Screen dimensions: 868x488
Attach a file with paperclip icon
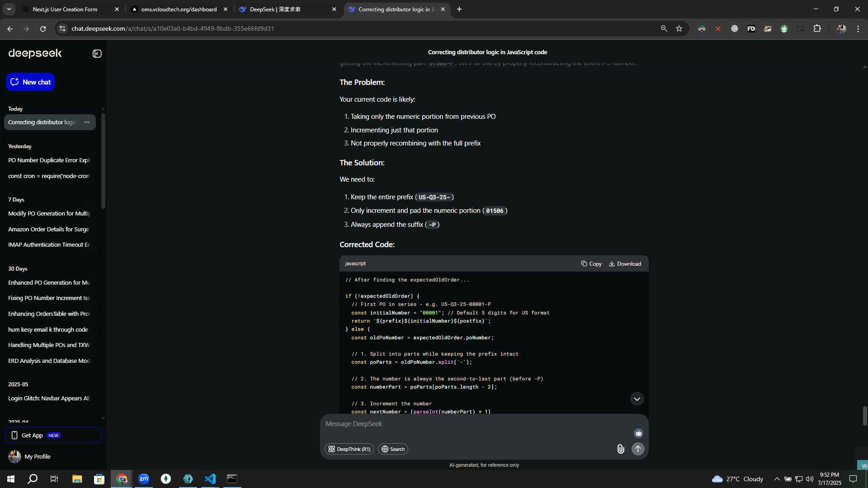(620, 449)
